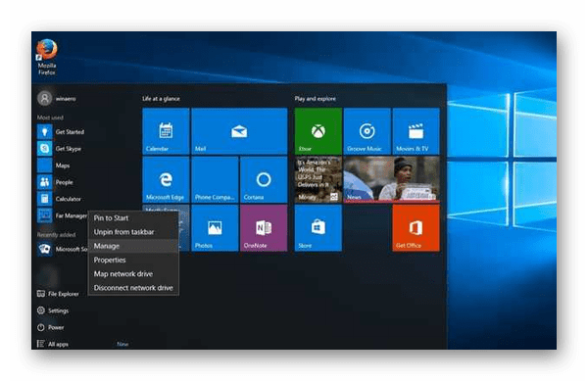The width and height of the screenshot is (588, 381).
Task: Launch the Microsoft Edge tile
Action: point(166,180)
